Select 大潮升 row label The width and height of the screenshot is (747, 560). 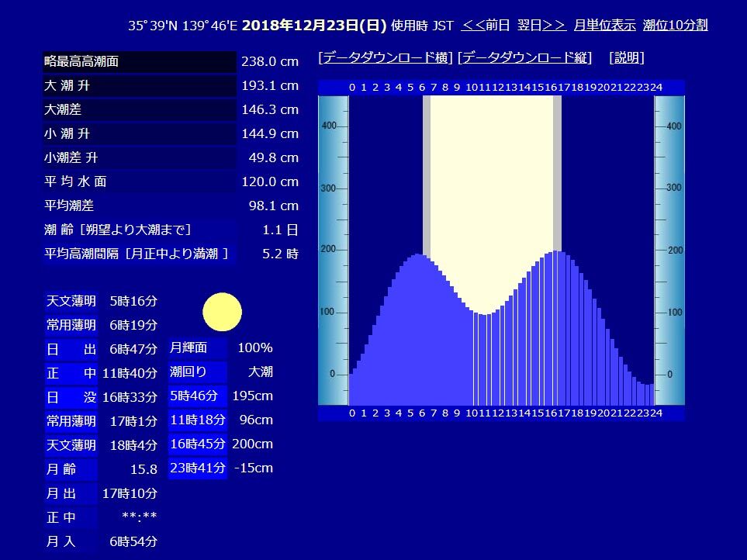point(140,86)
